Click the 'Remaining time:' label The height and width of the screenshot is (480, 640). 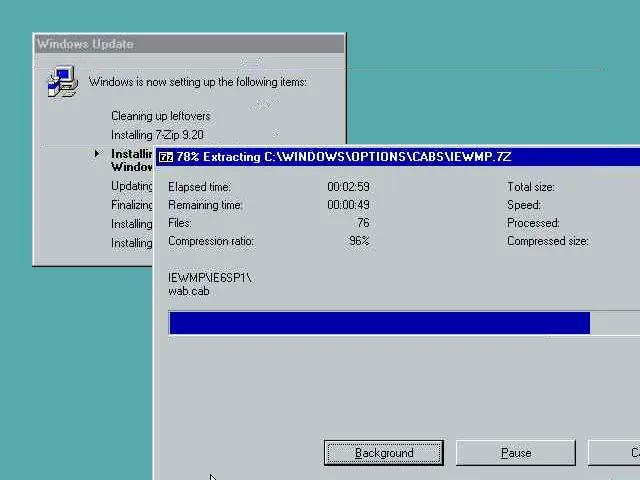[205, 205]
